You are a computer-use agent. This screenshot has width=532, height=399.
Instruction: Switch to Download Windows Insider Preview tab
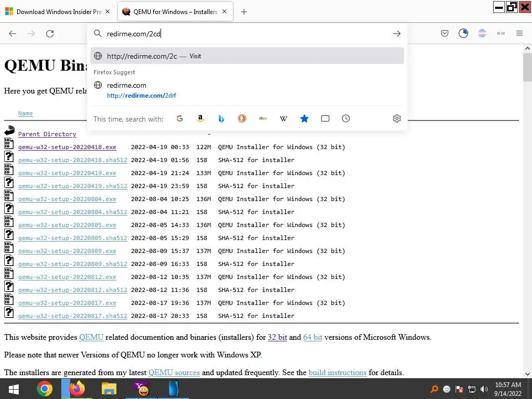click(58, 11)
